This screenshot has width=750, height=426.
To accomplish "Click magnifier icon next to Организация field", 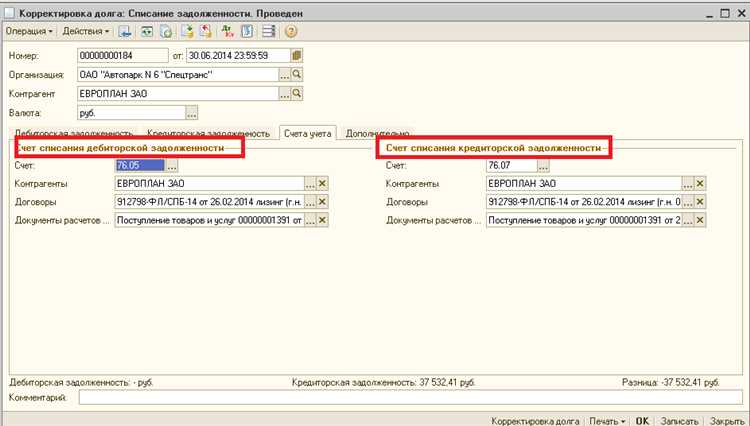I will click(x=296, y=75).
